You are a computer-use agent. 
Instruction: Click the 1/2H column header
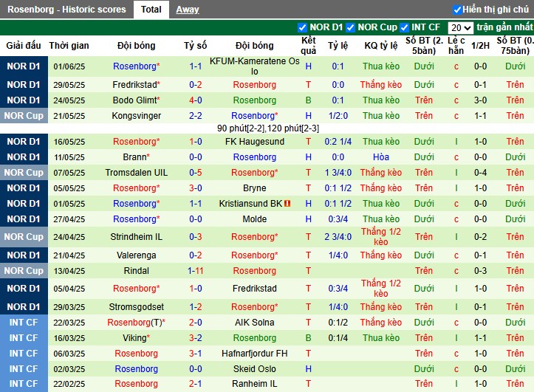coord(480,46)
